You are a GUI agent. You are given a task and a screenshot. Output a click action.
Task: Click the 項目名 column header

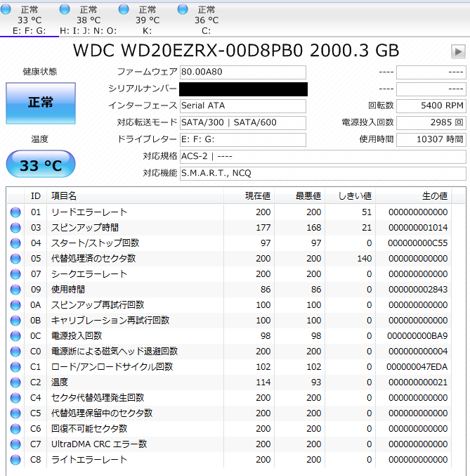click(x=63, y=195)
